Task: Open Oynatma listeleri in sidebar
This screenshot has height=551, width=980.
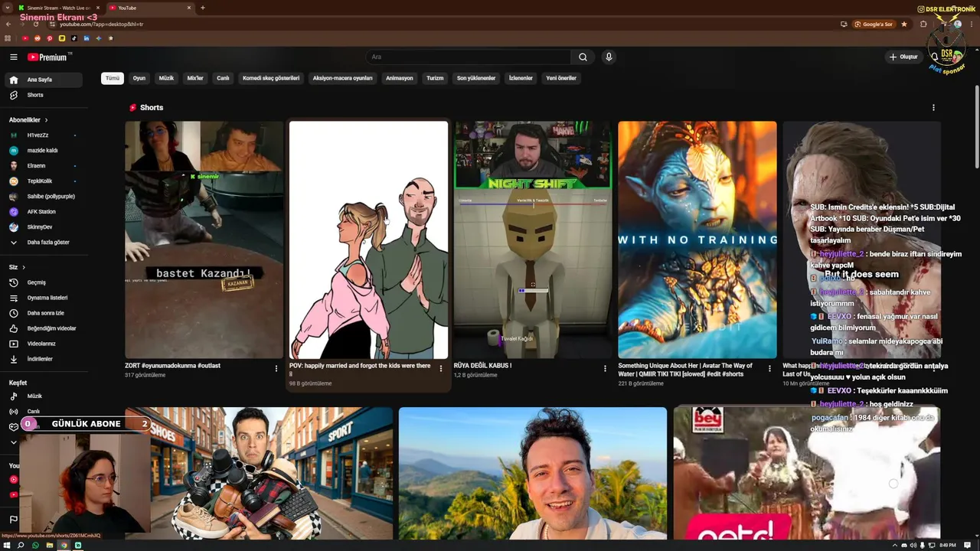Action: click(x=43, y=298)
